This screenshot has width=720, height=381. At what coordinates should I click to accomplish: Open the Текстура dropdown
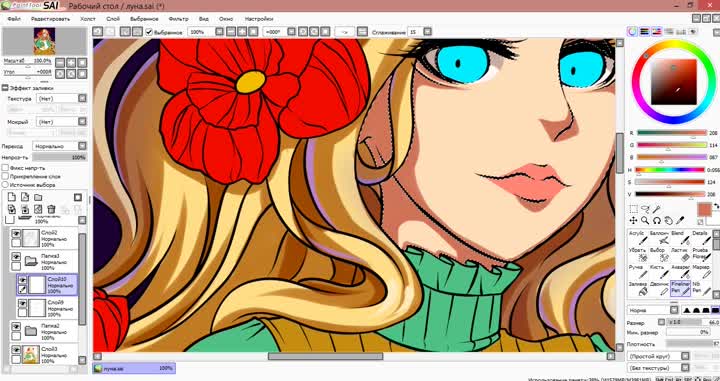[61, 98]
